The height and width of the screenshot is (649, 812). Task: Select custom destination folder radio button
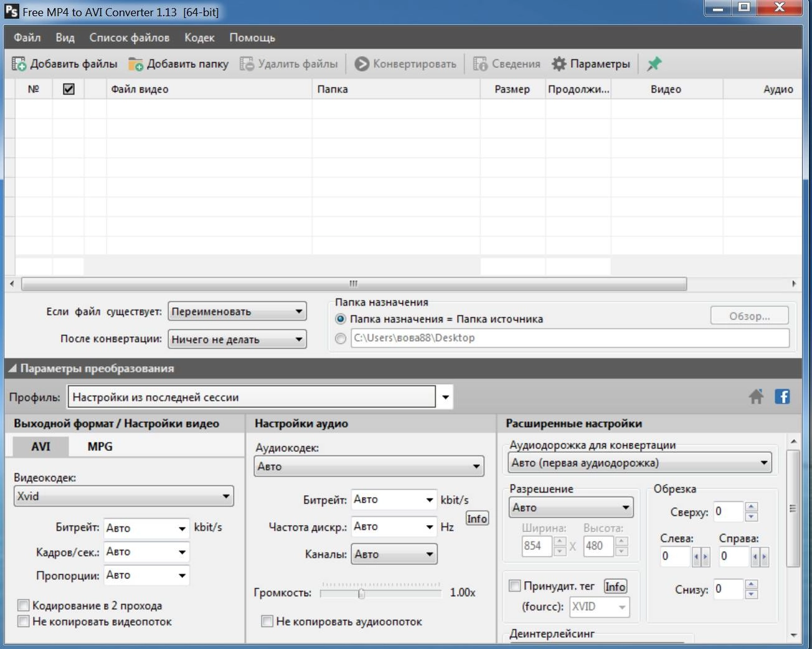(341, 338)
